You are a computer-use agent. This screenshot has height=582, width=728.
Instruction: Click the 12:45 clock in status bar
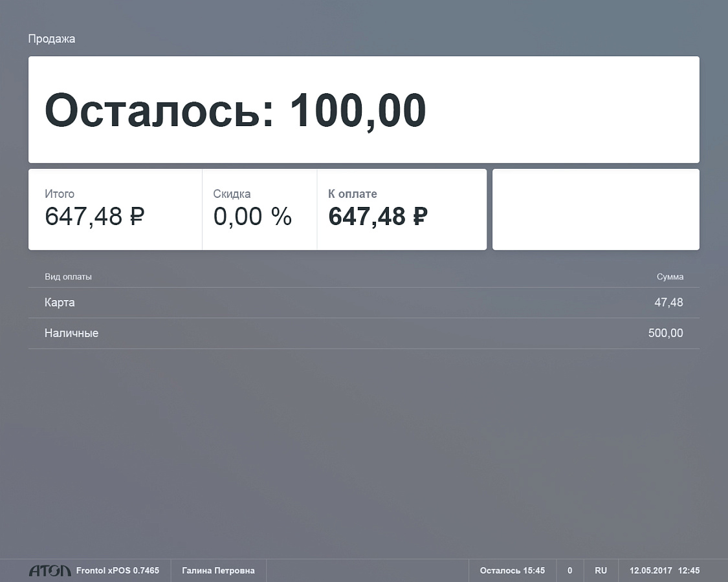[689, 570]
